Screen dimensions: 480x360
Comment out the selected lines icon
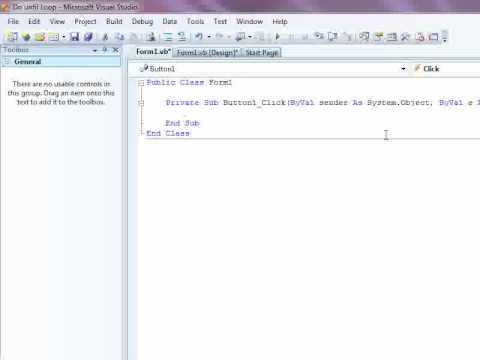pyautogui.click(x=168, y=37)
